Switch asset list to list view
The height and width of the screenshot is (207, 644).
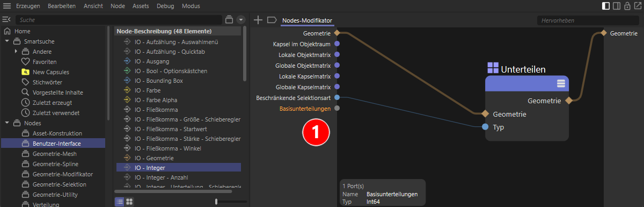tap(120, 202)
